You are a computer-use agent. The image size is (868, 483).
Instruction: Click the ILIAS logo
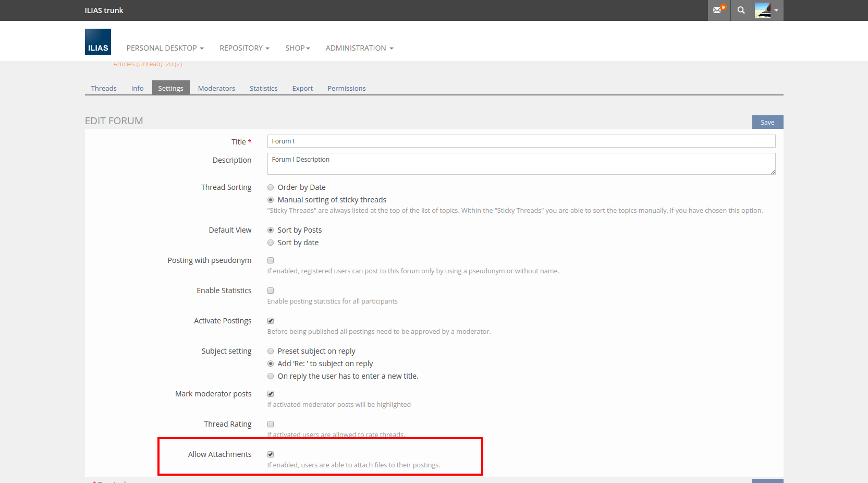[98, 42]
